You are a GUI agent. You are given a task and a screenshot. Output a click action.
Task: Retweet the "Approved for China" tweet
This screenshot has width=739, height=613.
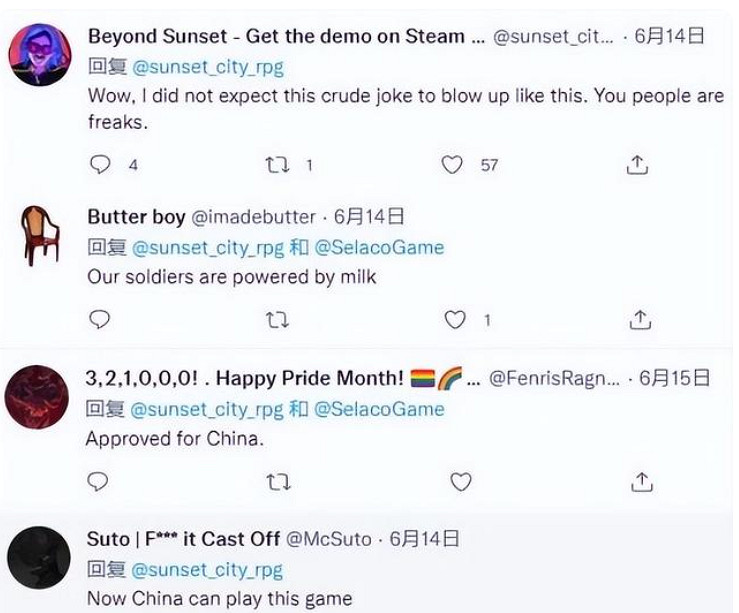(x=277, y=482)
